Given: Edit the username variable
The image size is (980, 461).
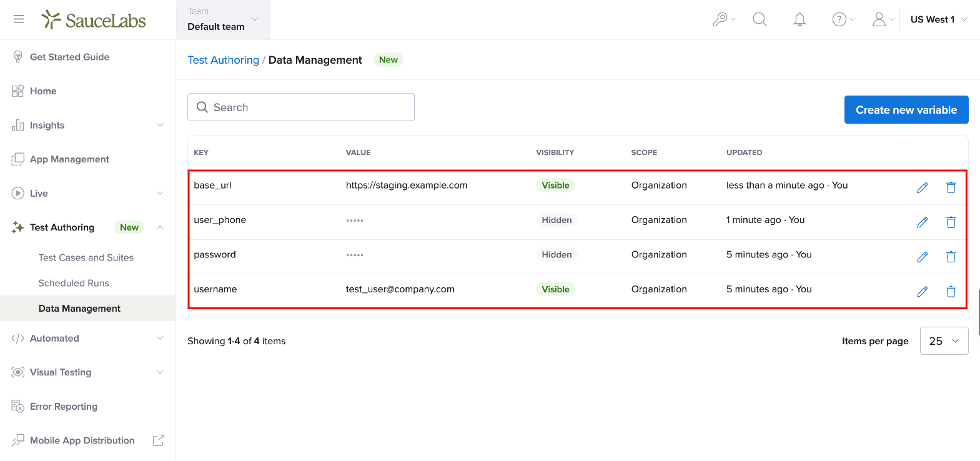Looking at the screenshot, I should pyautogui.click(x=922, y=292).
